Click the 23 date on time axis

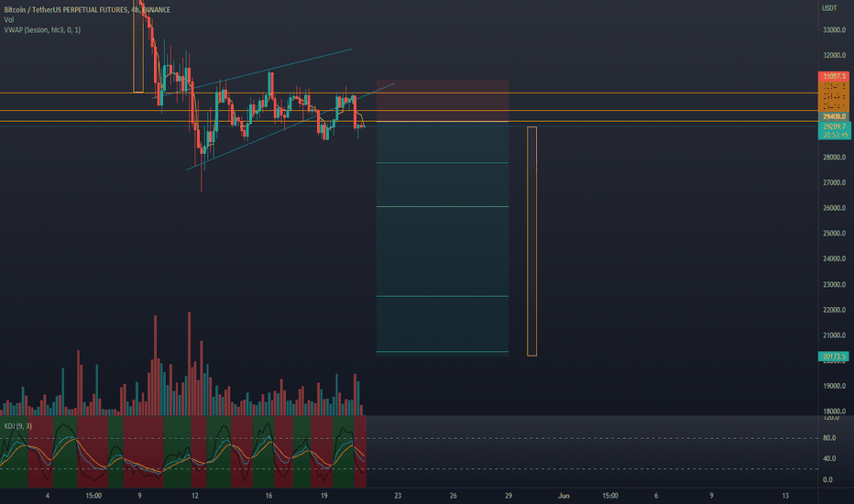(398, 496)
